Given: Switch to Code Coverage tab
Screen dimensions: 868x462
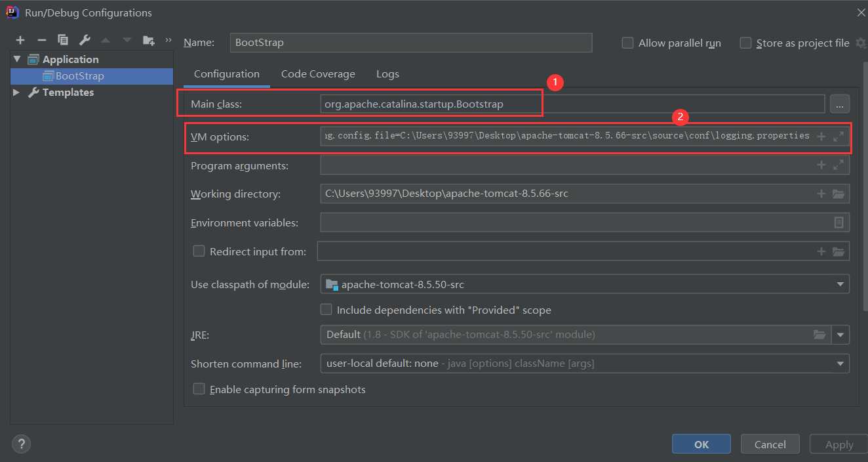Looking at the screenshot, I should tap(318, 74).
